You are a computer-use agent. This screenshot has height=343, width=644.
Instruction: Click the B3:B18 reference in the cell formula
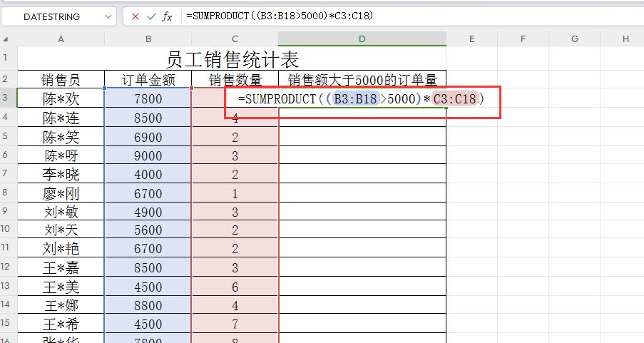tap(355, 98)
